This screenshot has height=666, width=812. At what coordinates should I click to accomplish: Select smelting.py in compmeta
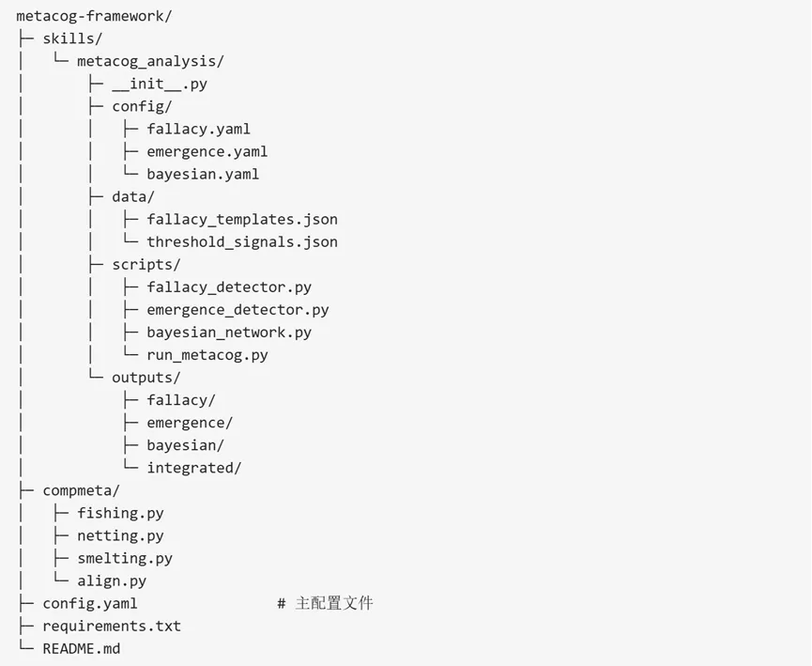(125, 558)
